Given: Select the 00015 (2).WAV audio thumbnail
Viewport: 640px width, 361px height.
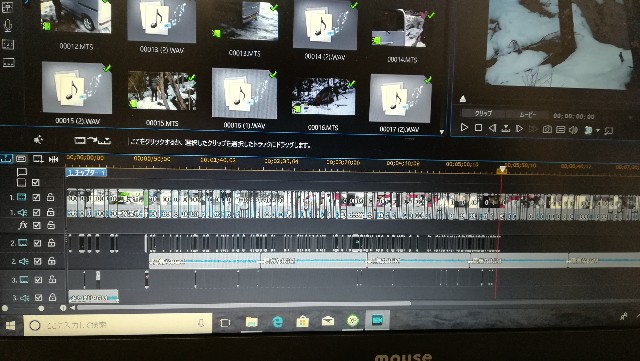Looking at the screenshot, I should coord(77,88).
